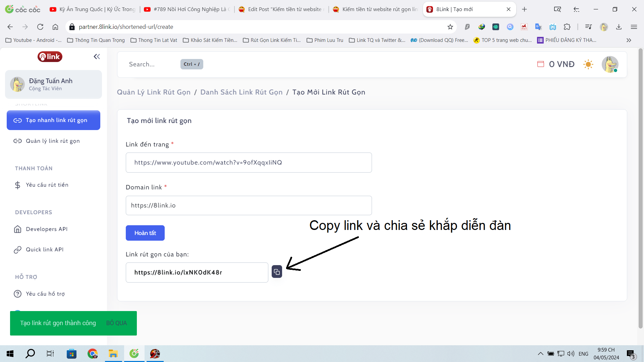Image resolution: width=644 pixels, height=362 pixels.
Task: Click the Link đến trang input
Action: point(249,163)
